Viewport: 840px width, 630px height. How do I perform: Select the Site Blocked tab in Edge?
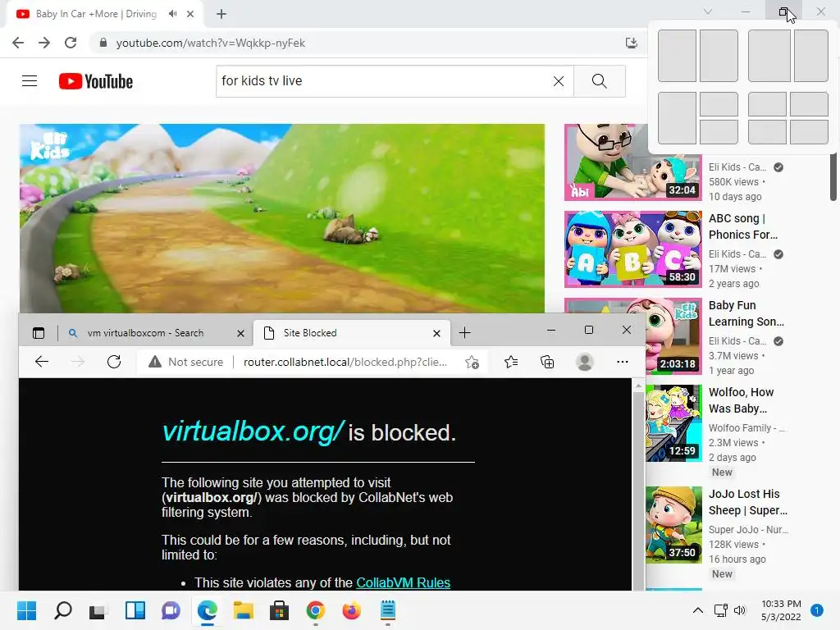tap(345, 333)
